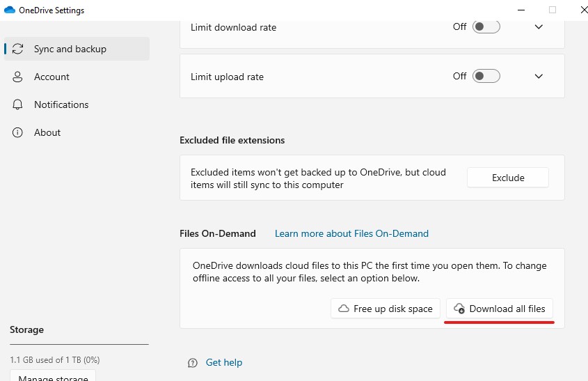Click the Notifications bell icon
This screenshot has width=588, height=381.
[17, 104]
